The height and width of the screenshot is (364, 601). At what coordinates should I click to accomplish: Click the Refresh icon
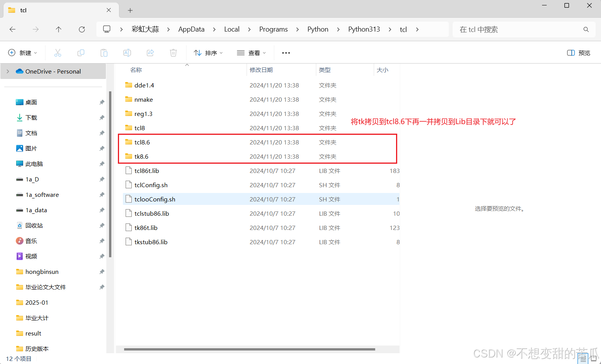[82, 29]
